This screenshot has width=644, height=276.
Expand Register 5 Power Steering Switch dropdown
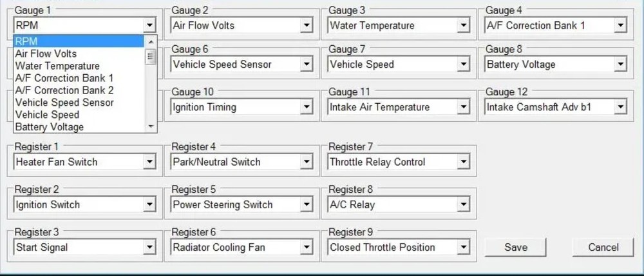pos(307,204)
